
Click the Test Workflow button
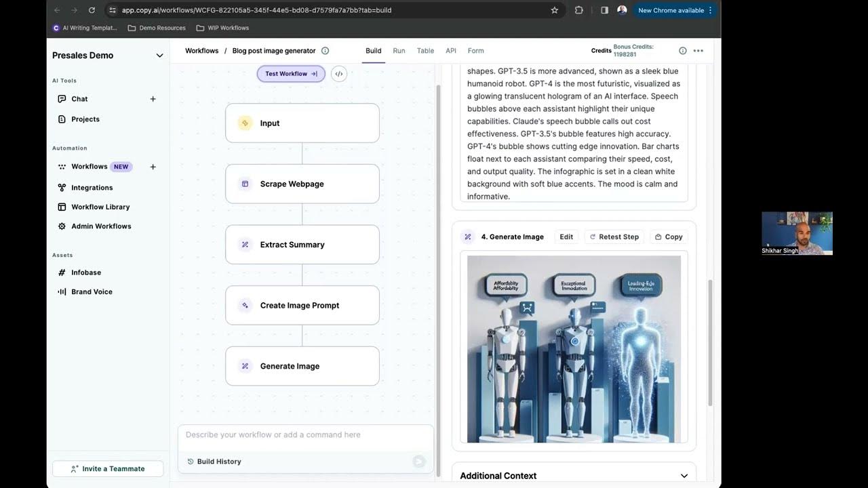click(290, 74)
